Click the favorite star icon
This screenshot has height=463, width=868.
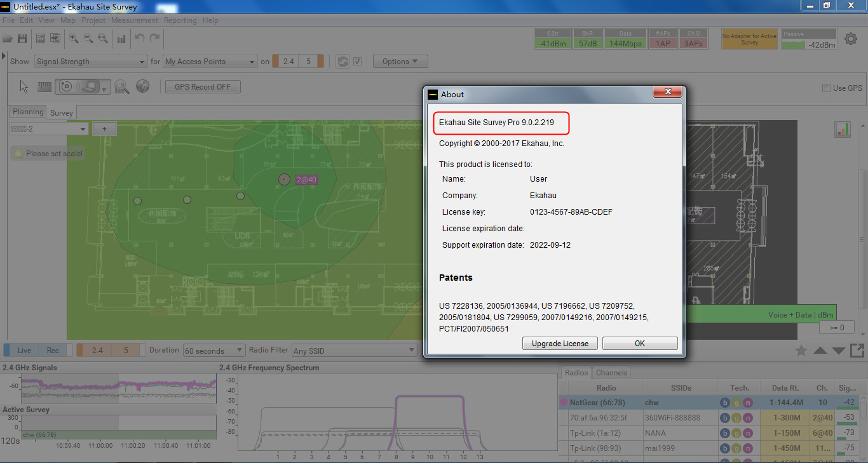click(x=801, y=351)
